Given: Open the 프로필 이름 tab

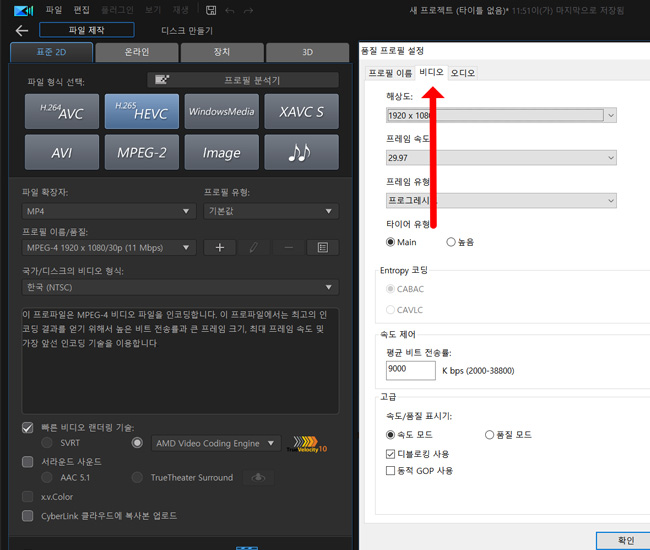Looking at the screenshot, I should [390, 73].
